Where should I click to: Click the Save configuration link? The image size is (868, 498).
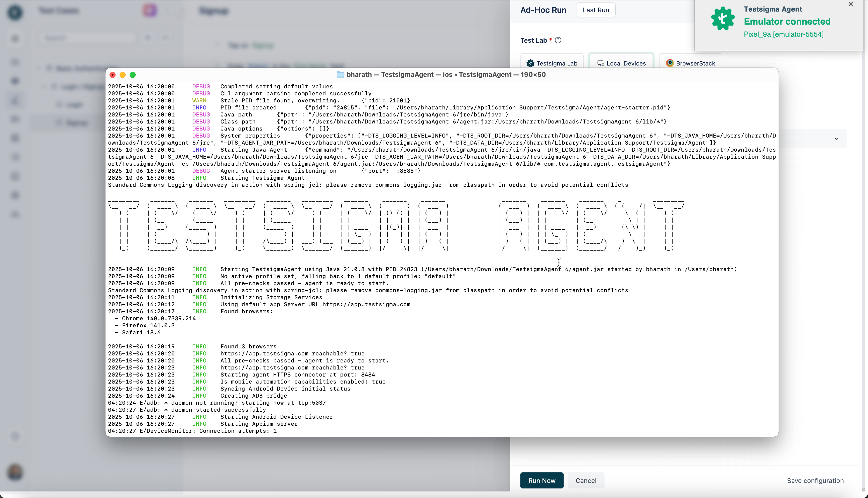[x=815, y=481]
